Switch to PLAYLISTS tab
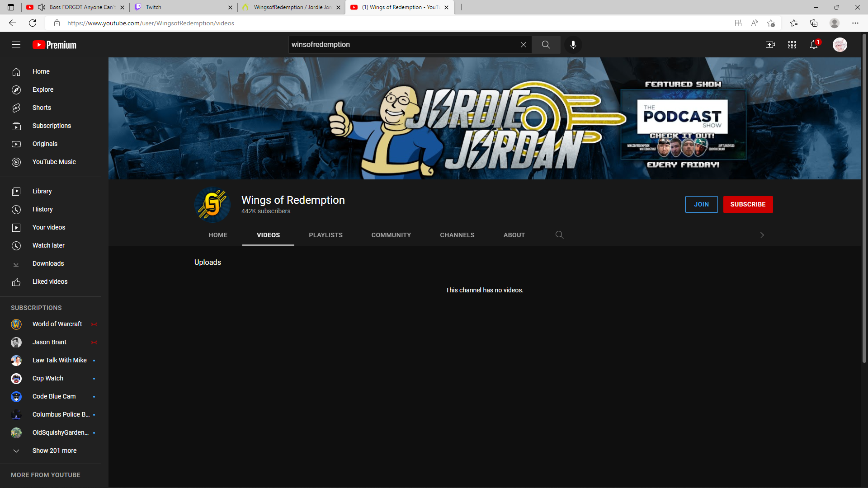The image size is (868, 488). (x=325, y=235)
